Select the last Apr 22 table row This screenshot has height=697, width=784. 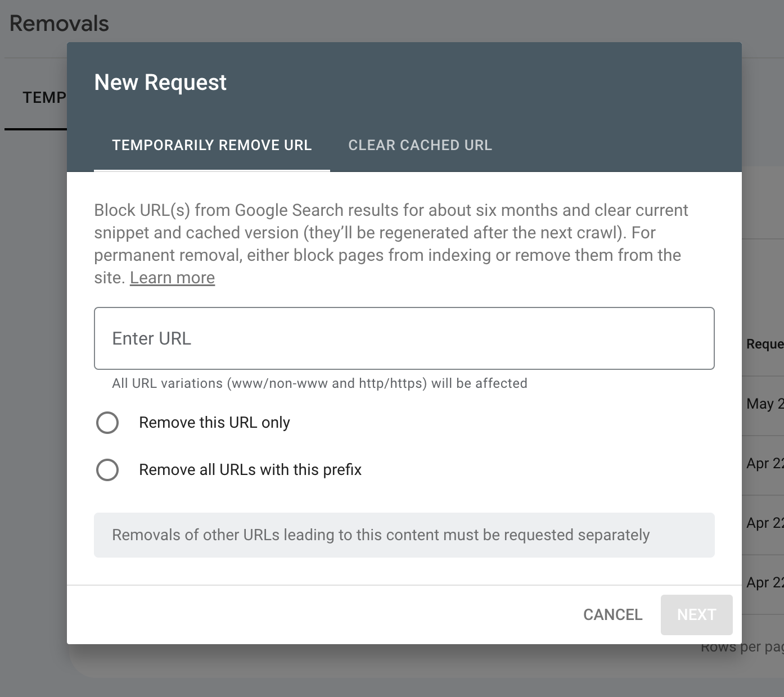764,583
